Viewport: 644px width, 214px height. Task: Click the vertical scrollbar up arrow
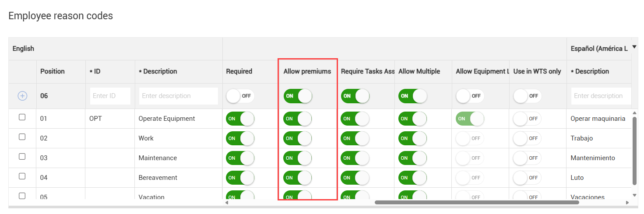click(x=635, y=113)
